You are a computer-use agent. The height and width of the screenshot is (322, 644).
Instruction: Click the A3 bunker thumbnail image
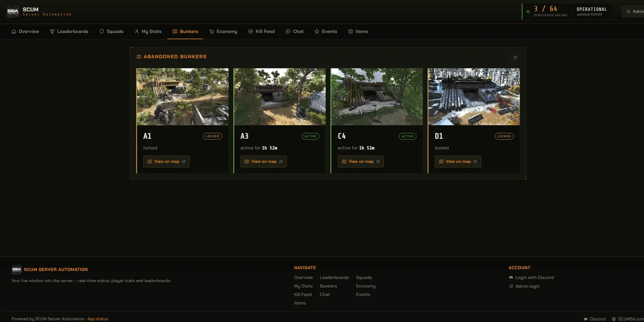click(280, 97)
